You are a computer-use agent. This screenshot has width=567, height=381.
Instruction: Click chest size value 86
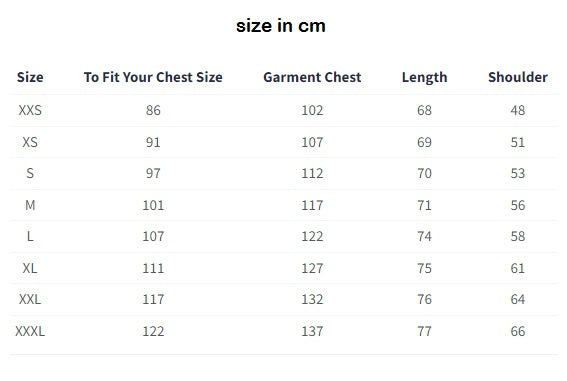153,110
